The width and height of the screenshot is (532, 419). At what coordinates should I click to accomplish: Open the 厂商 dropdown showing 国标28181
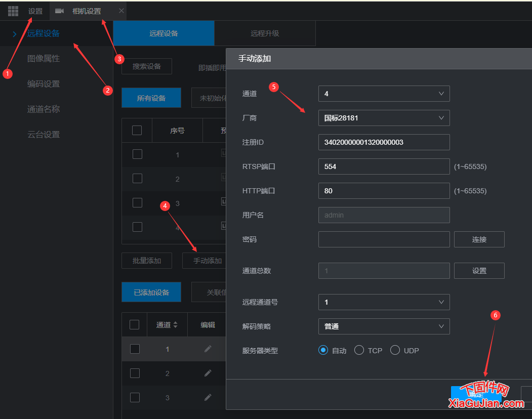(x=384, y=118)
